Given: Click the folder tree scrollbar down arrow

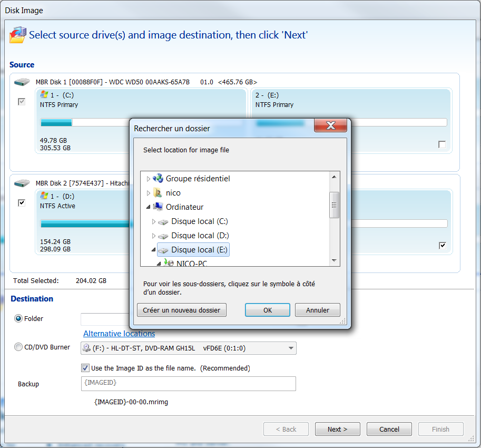Looking at the screenshot, I should (334, 260).
